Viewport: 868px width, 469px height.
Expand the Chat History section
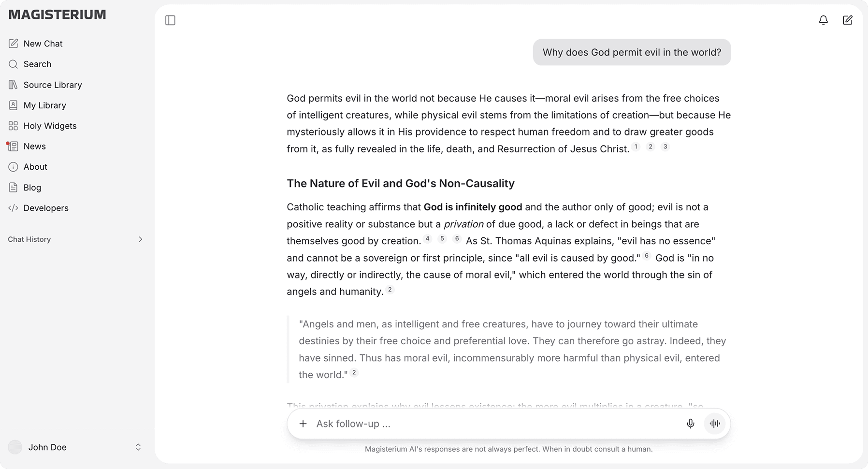pos(140,239)
